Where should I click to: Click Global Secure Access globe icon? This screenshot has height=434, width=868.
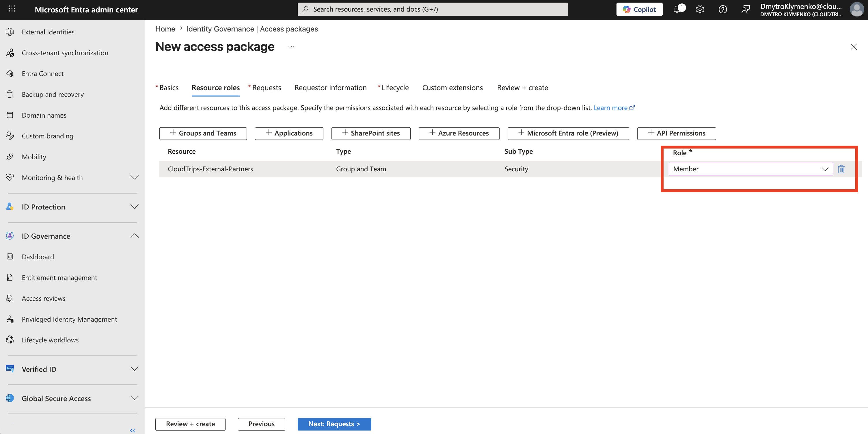[10, 398]
